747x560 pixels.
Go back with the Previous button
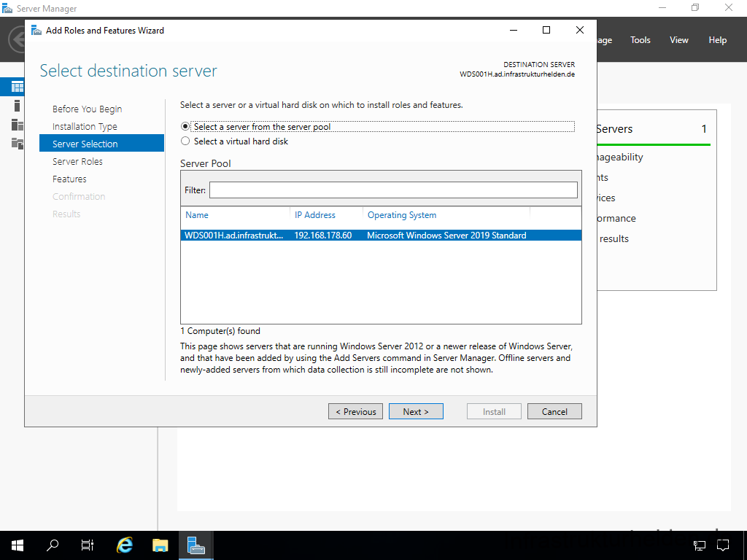[x=355, y=412]
